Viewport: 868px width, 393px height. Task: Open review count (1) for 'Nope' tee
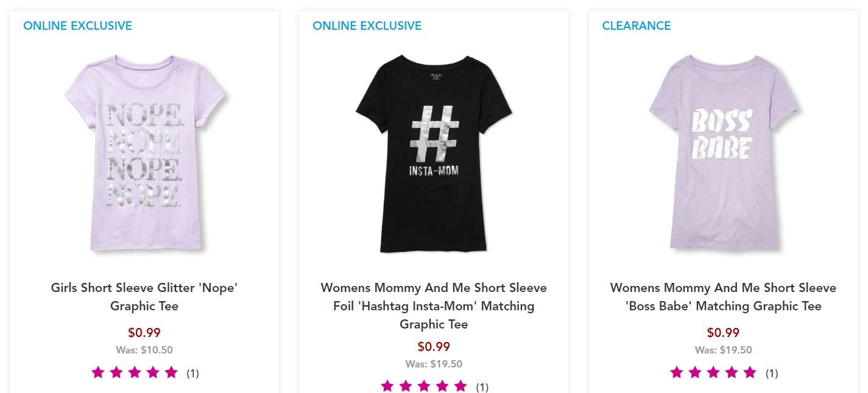click(192, 374)
